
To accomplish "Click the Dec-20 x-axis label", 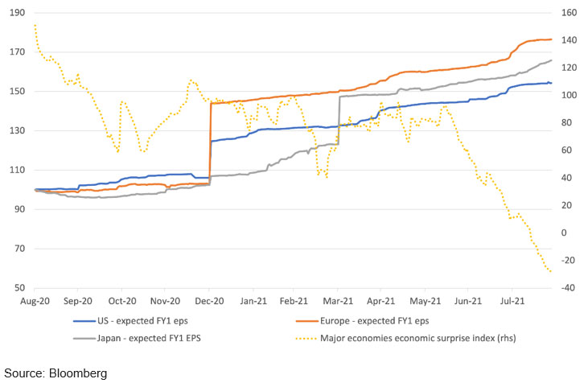I will click(209, 301).
